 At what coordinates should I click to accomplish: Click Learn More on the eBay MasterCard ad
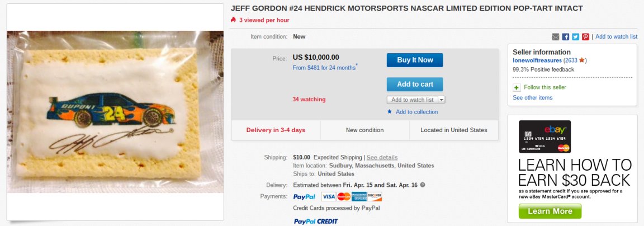coord(550,211)
